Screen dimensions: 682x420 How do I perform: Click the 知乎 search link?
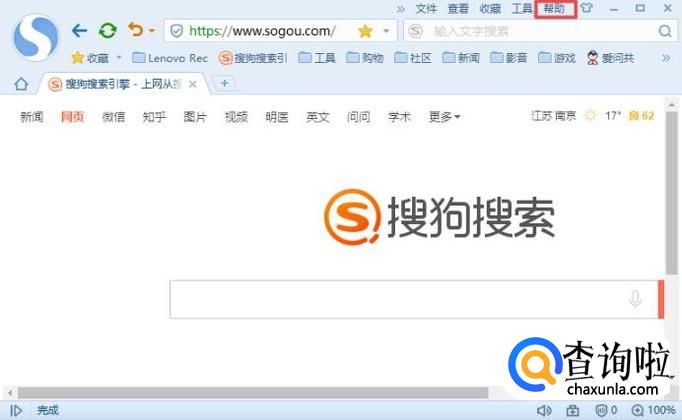(x=154, y=117)
